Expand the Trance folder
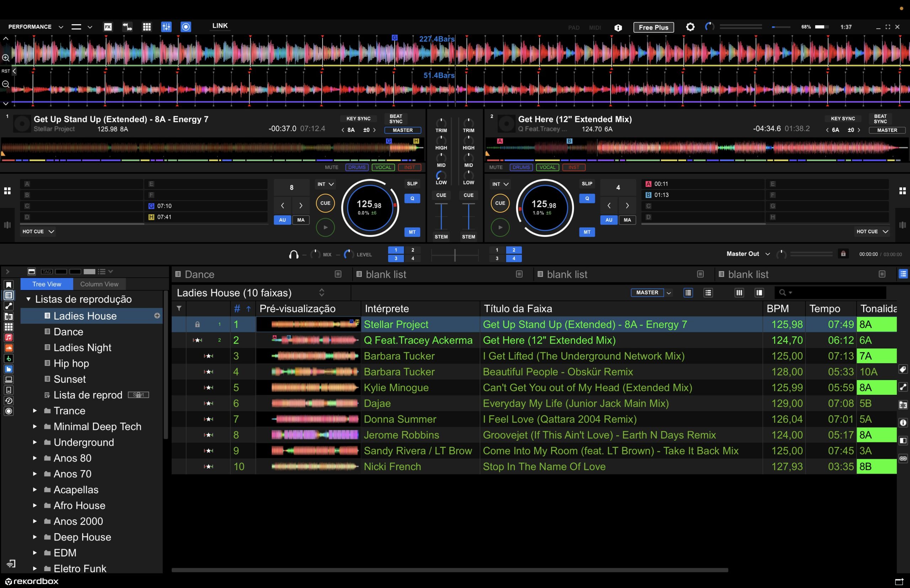Image resolution: width=910 pixels, height=588 pixels. 35,411
